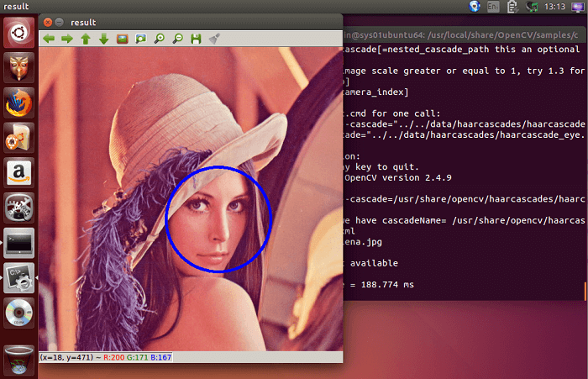Zoom to original image size icon
Screen dimensions: 588x379
tap(123, 39)
